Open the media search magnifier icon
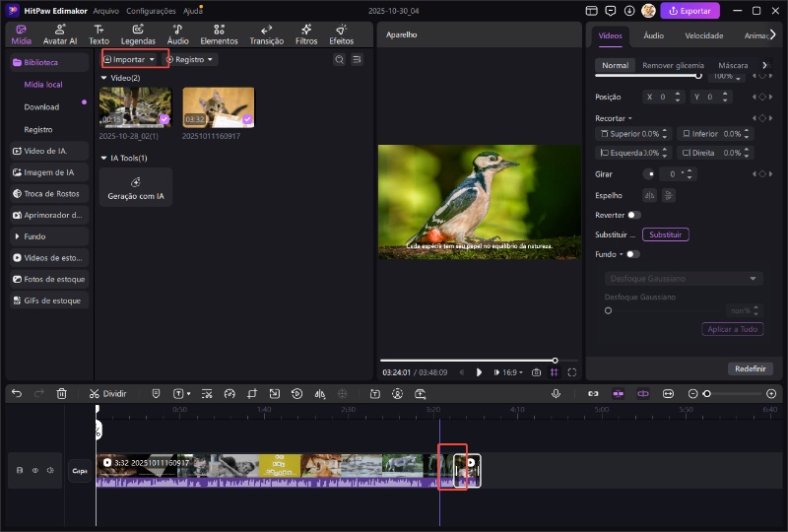The height and width of the screenshot is (532, 788). pos(339,59)
